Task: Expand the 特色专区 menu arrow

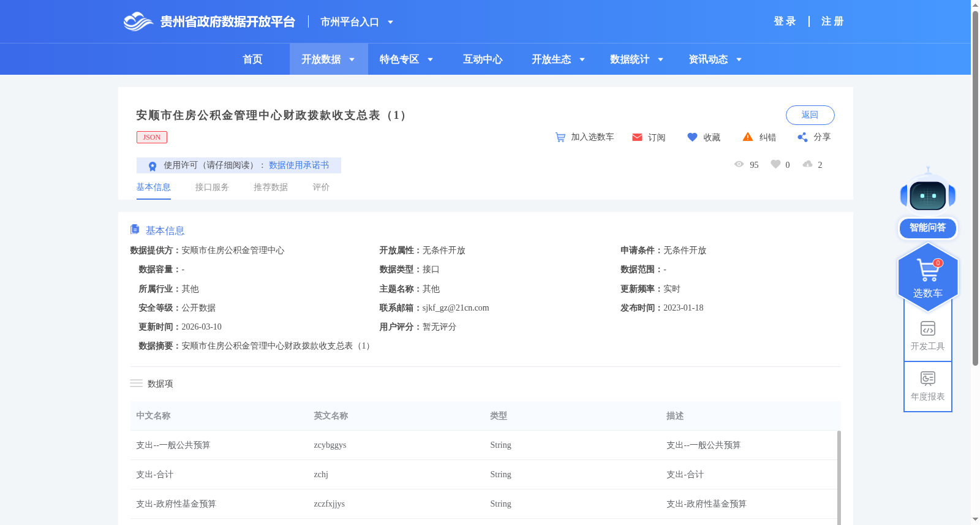Action: (431, 59)
